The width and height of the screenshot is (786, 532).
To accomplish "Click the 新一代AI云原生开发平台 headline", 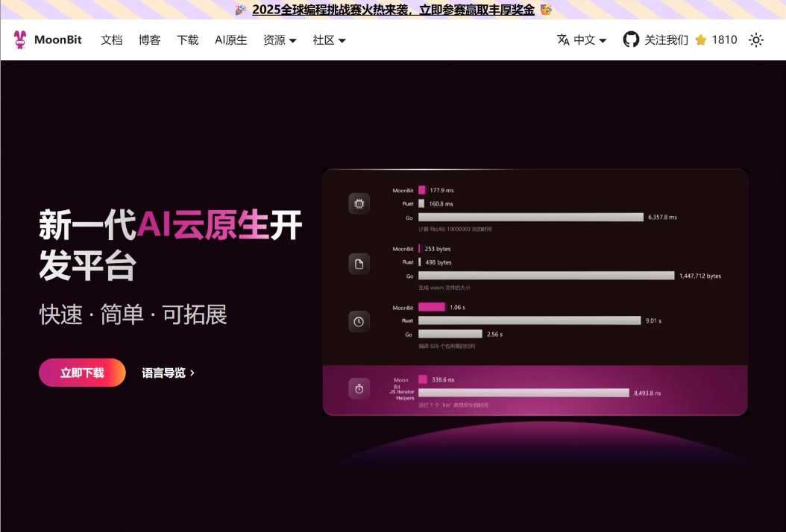I will pyautogui.click(x=171, y=245).
